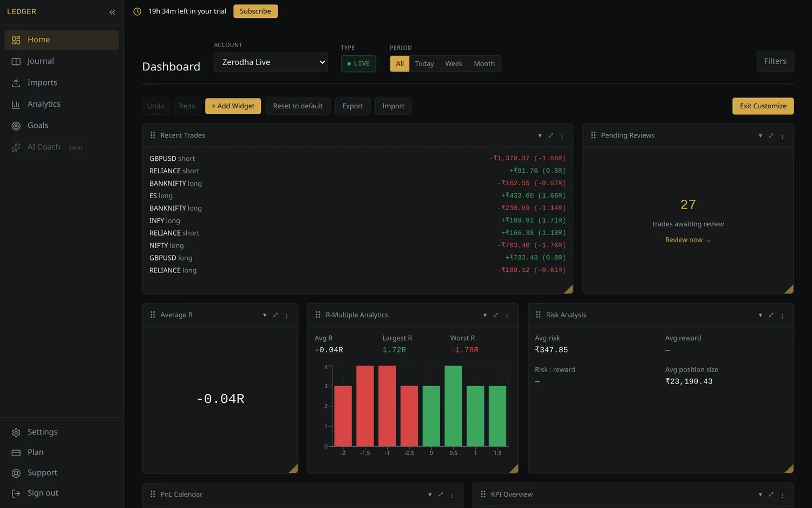Viewport: 812px width, 508px height.
Task: Open Journal from the sidebar
Action: tap(62, 61)
